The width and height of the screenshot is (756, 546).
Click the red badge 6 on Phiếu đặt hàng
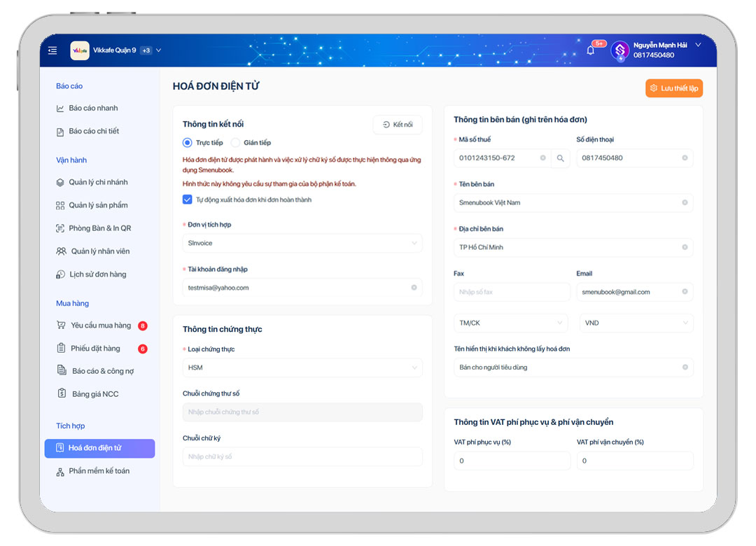[143, 349]
